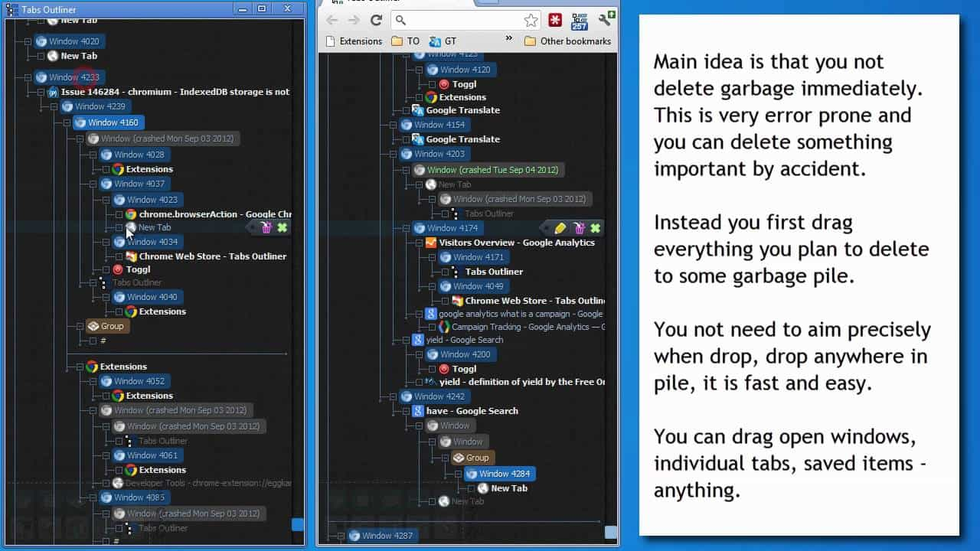The image size is (980, 551).
Task: Collapse Window 4020 node in left window
Action: coord(28,41)
